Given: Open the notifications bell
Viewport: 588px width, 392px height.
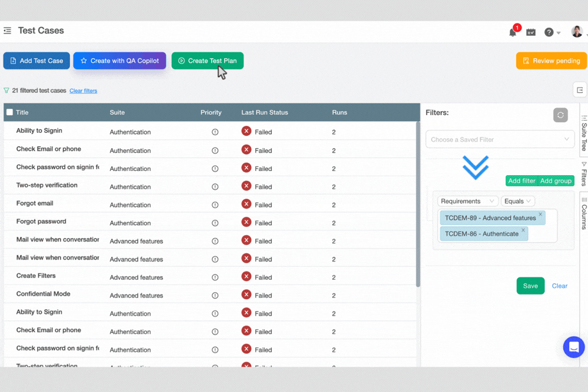Looking at the screenshot, I should (512, 32).
